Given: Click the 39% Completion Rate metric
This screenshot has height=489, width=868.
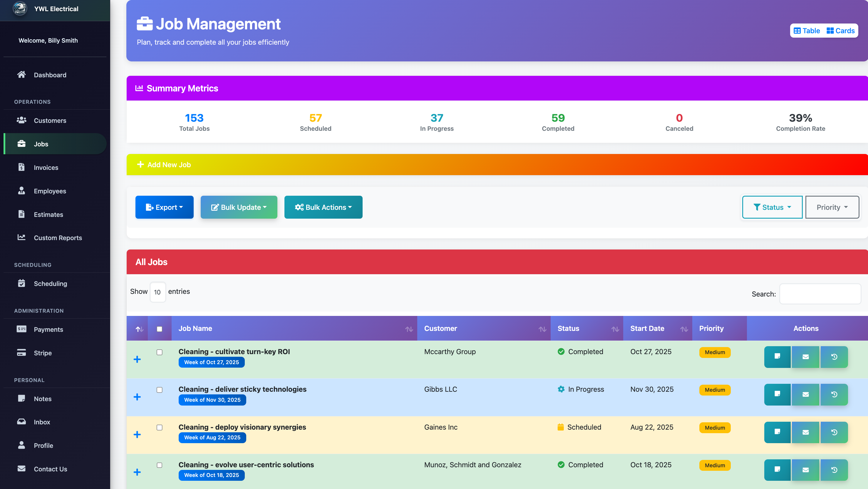Looking at the screenshot, I should [801, 122].
